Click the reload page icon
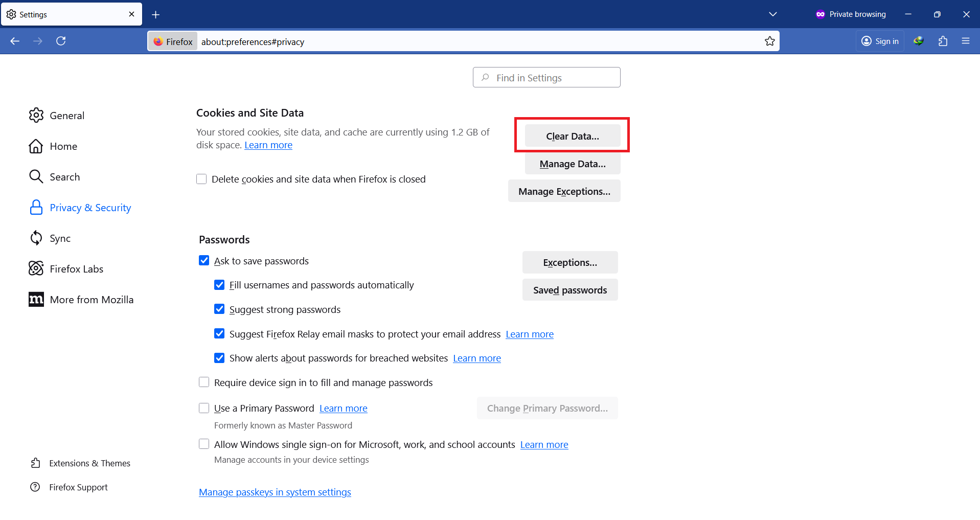 [x=61, y=41]
